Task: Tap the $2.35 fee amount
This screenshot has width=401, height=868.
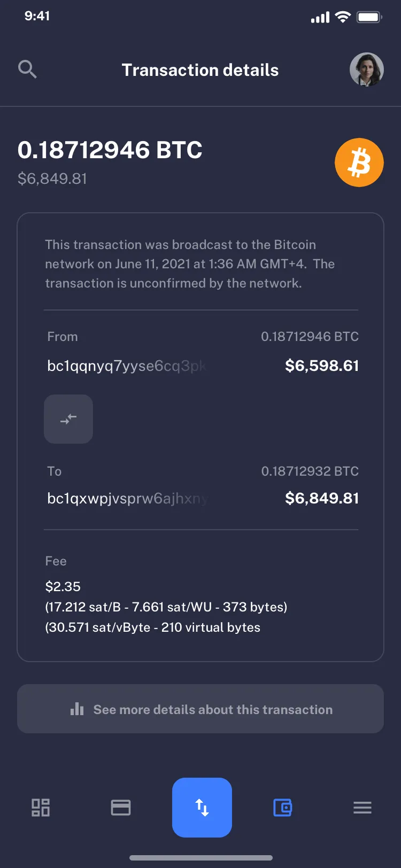Action: tap(63, 586)
